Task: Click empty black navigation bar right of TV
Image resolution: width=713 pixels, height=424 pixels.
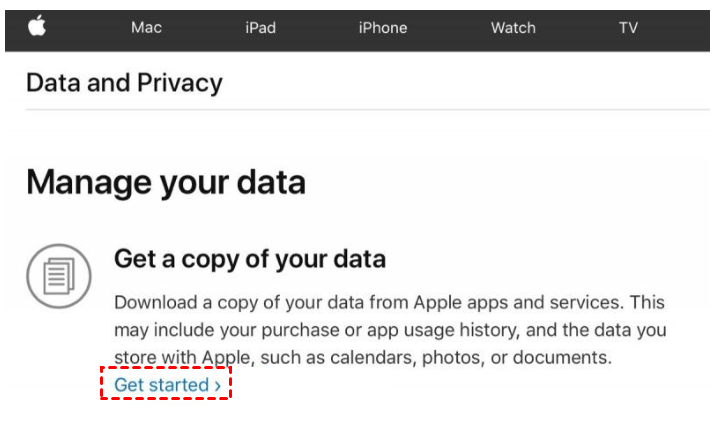Action: [680, 27]
